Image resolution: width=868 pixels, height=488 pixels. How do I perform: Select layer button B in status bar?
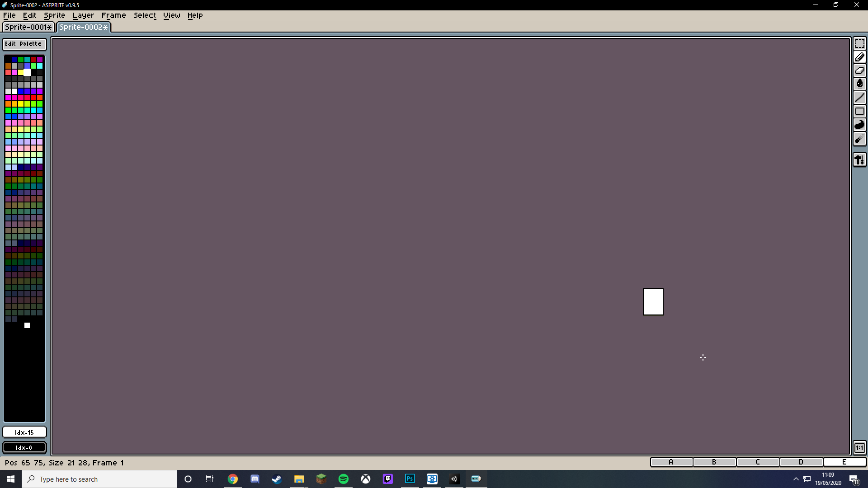714,462
